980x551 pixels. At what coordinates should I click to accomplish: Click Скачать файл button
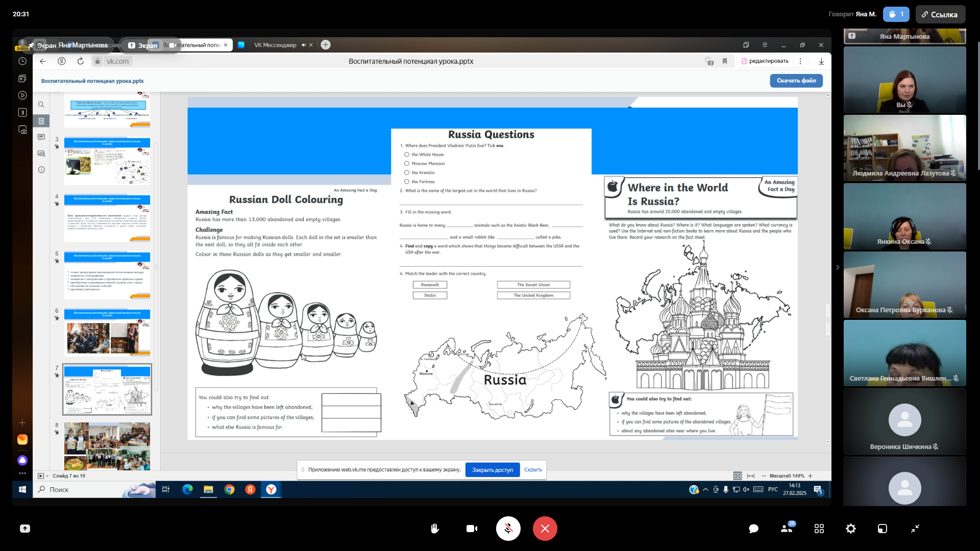point(796,81)
